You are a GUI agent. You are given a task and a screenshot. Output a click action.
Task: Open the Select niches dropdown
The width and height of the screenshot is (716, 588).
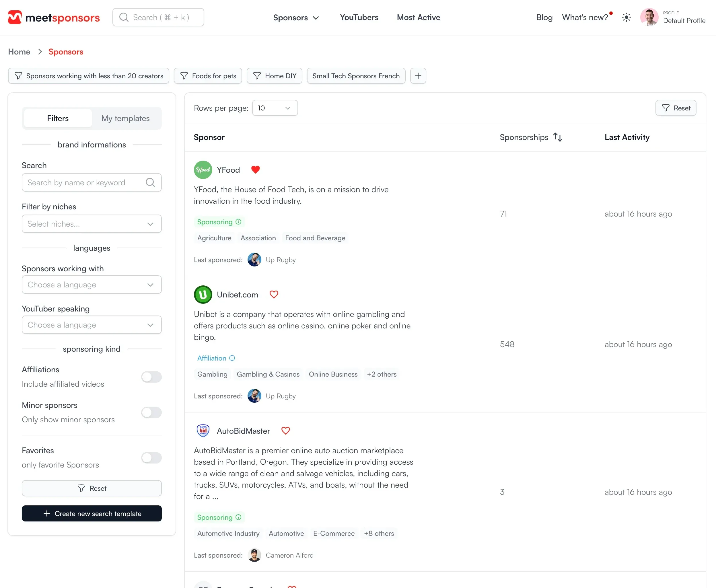pos(92,223)
